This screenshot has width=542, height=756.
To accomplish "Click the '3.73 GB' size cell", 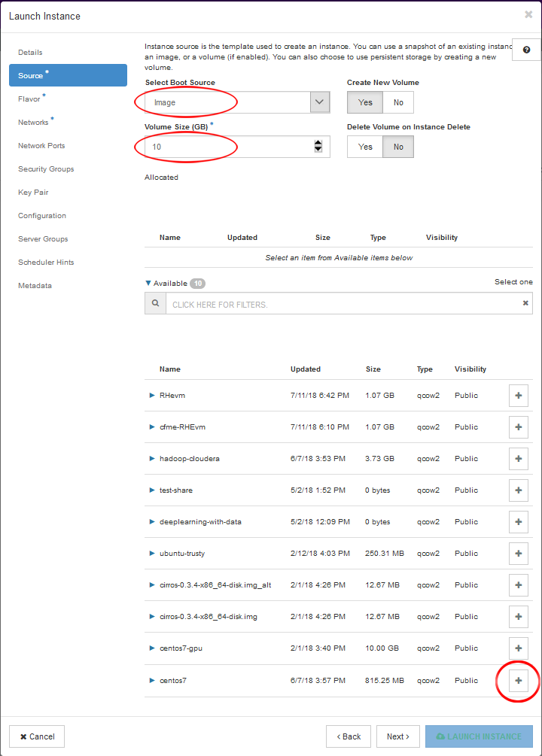I will coord(380,459).
